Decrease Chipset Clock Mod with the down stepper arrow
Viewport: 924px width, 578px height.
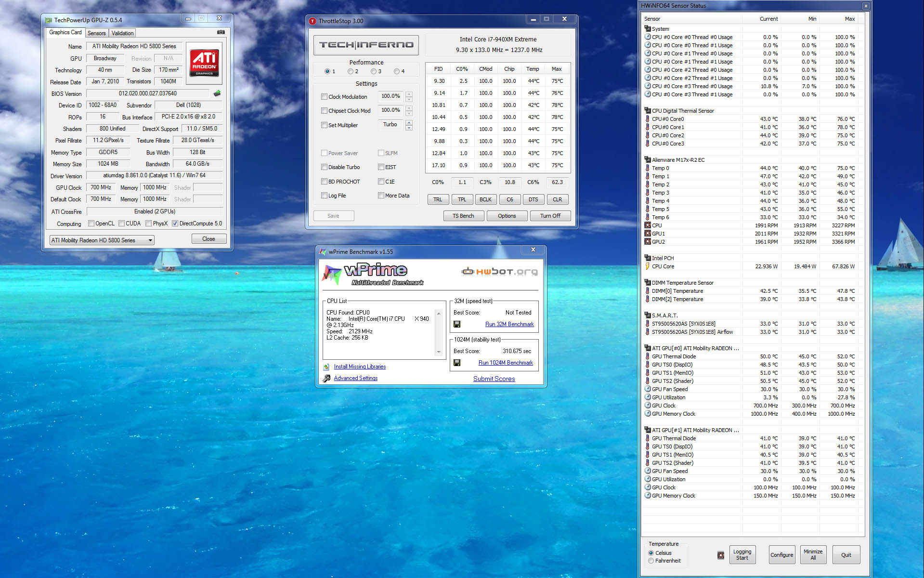tap(409, 113)
